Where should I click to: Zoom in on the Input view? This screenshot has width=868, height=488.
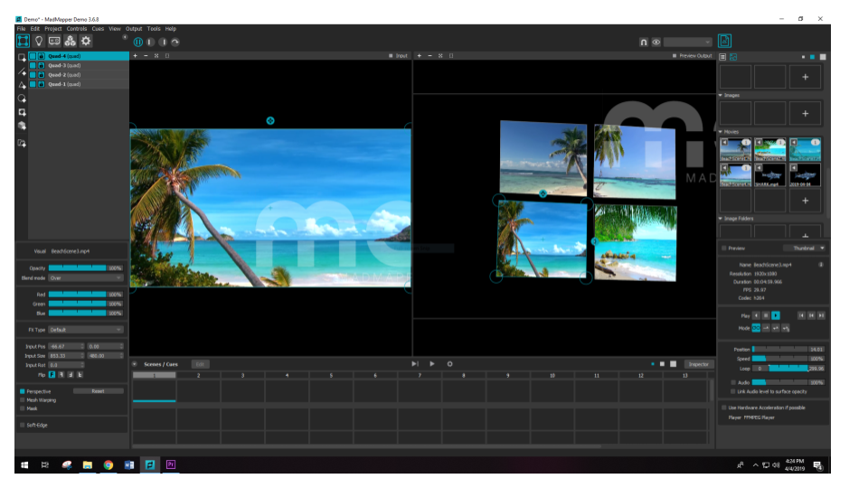click(x=135, y=56)
